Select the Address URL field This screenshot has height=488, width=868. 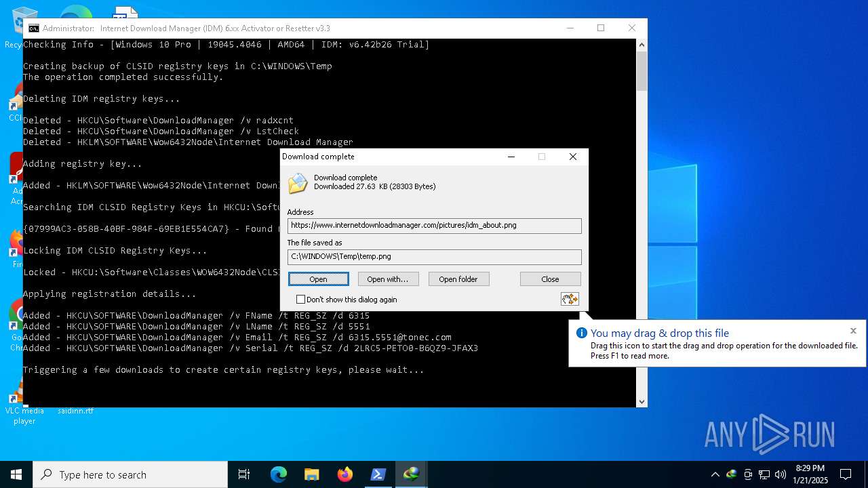[434, 226]
